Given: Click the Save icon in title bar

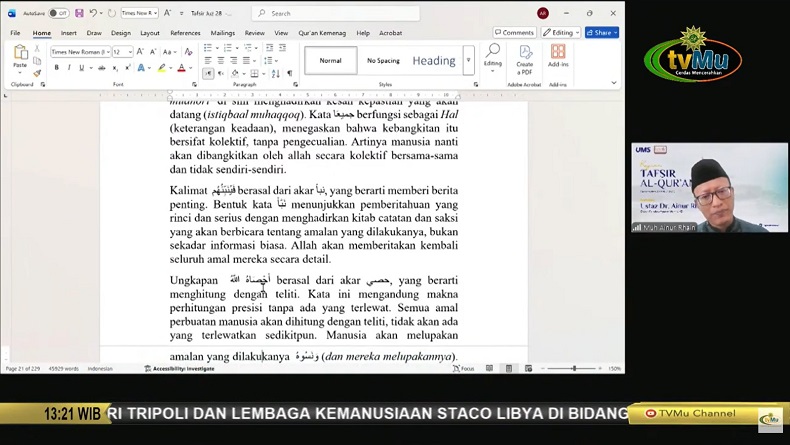Looking at the screenshot, I should (x=79, y=13).
